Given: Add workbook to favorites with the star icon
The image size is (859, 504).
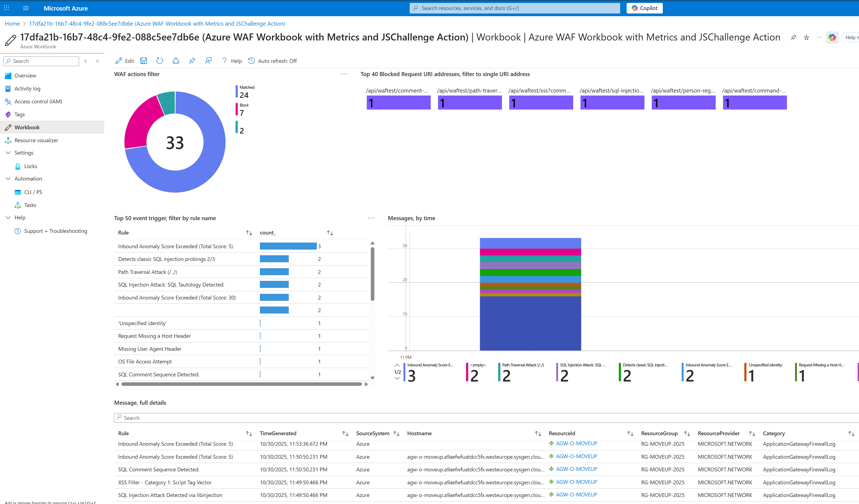Looking at the screenshot, I should click(x=806, y=38).
